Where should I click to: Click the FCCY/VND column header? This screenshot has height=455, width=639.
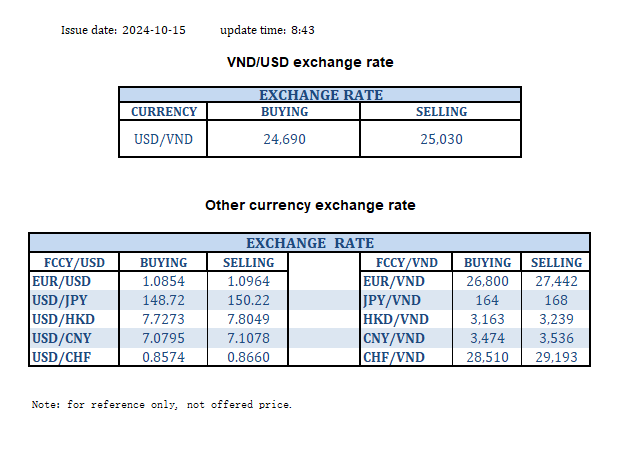pyautogui.click(x=405, y=263)
